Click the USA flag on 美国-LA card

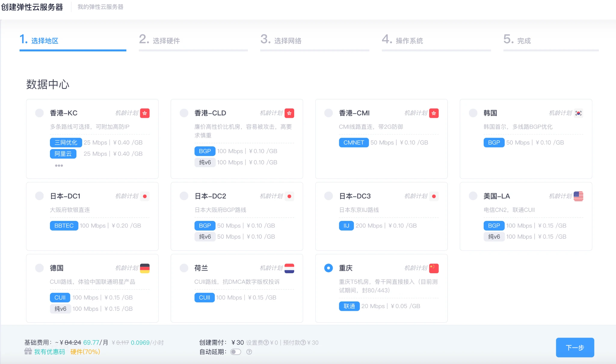[x=578, y=196]
